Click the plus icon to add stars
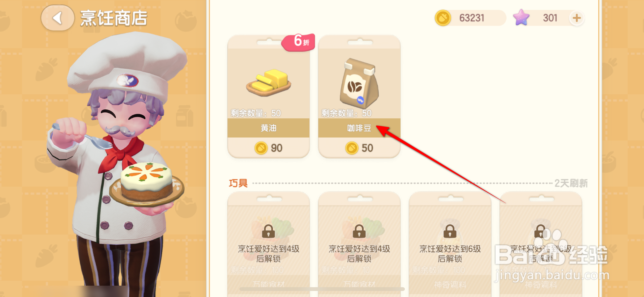Viewport: 644px width, 297px height. click(x=576, y=18)
